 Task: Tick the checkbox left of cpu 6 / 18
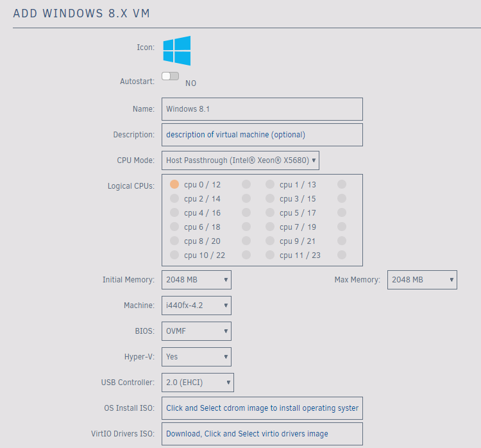(174, 227)
